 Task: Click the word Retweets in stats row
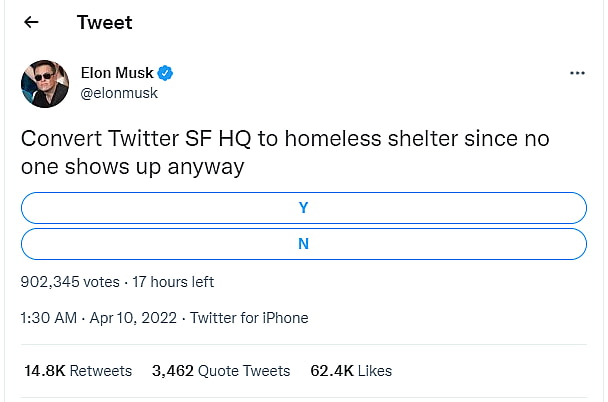[x=101, y=371]
